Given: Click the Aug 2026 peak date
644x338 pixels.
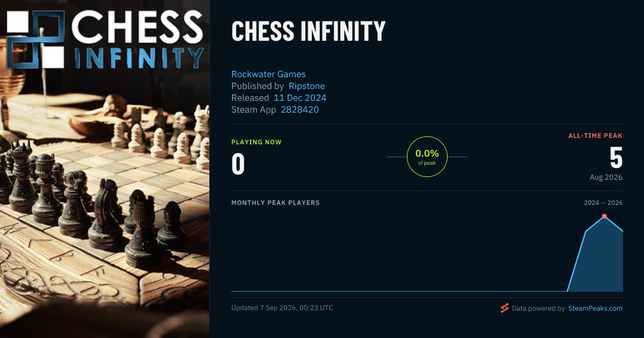Looking at the screenshot, I should tap(606, 177).
